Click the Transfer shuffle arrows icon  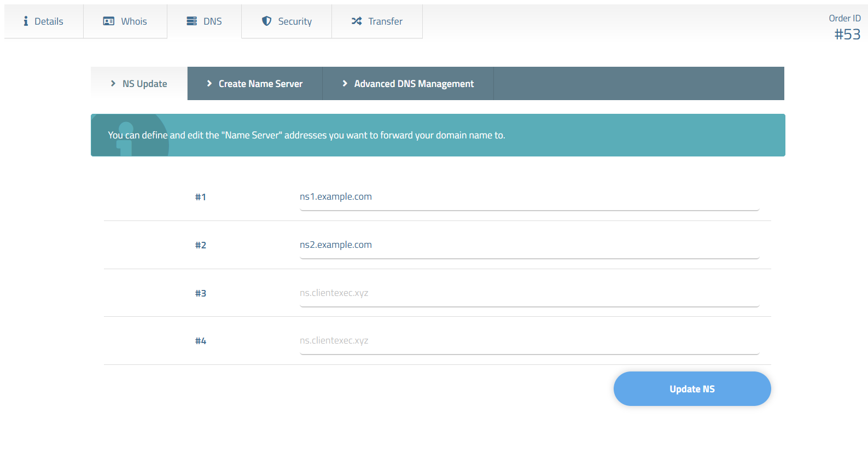(357, 21)
